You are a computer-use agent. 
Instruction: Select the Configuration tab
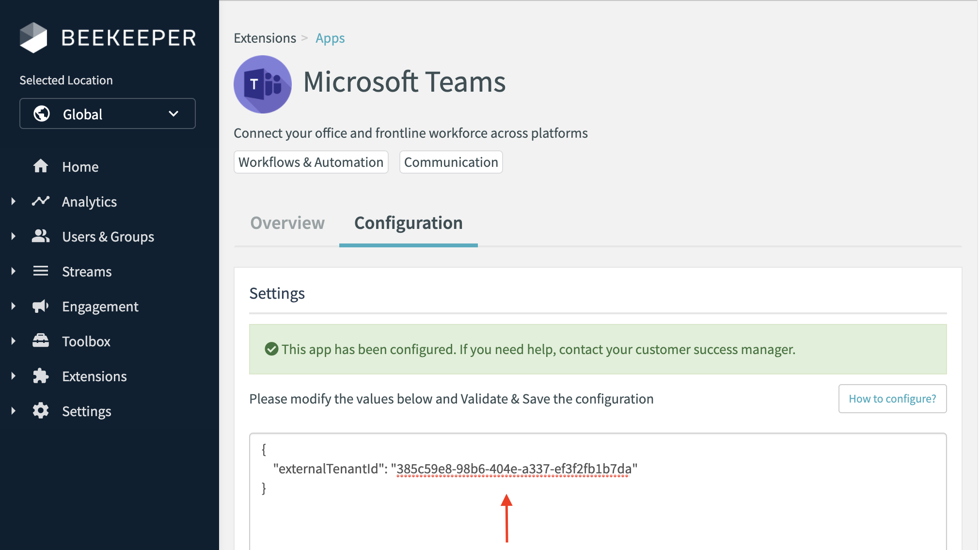pos(408,223)
